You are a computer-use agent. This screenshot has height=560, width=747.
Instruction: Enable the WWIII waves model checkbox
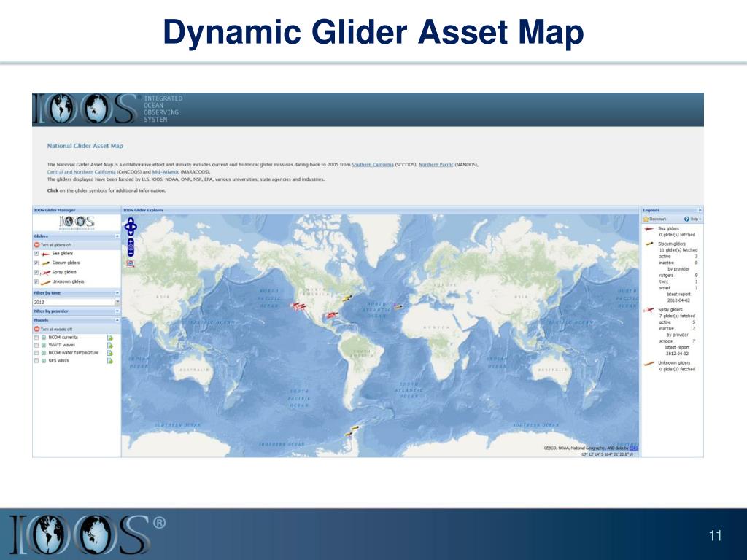[36, 345]
